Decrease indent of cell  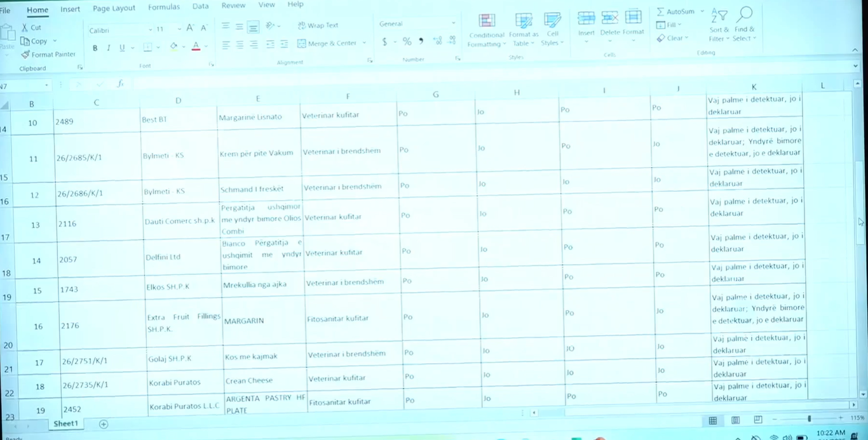click(x=270, y=44)
